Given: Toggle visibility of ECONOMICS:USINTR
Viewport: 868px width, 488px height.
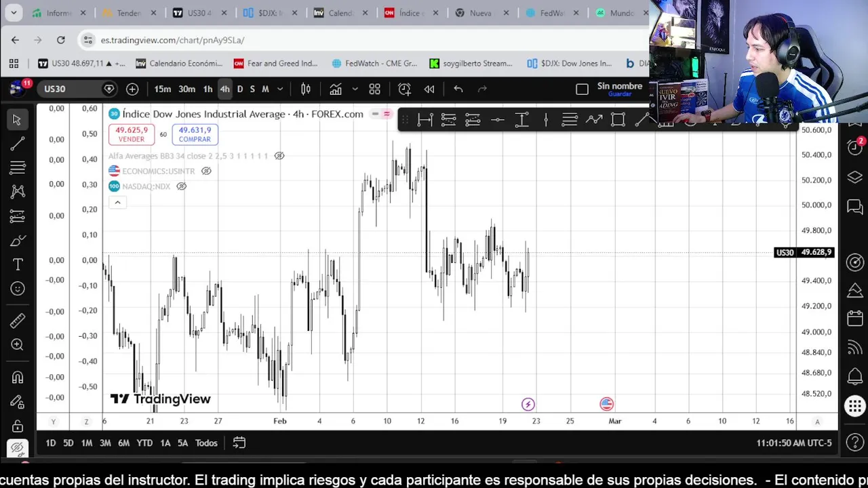Looking at the screenshot, I should (x=206, y=171).
